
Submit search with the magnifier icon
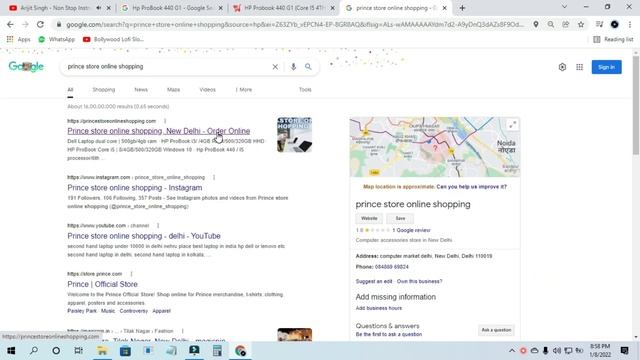click(308, 67)
